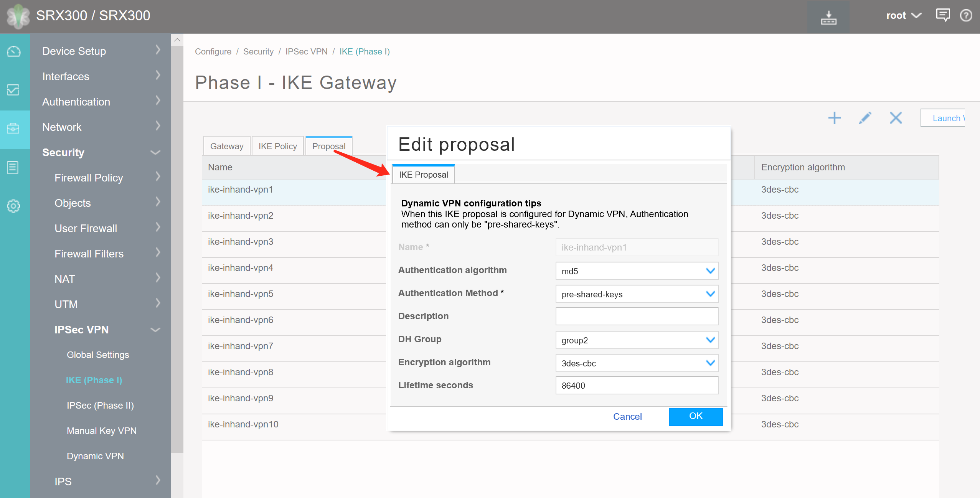Expand the Firewall Policy submenu
This screenshot has width=980, height=498.
pos(157,177)
